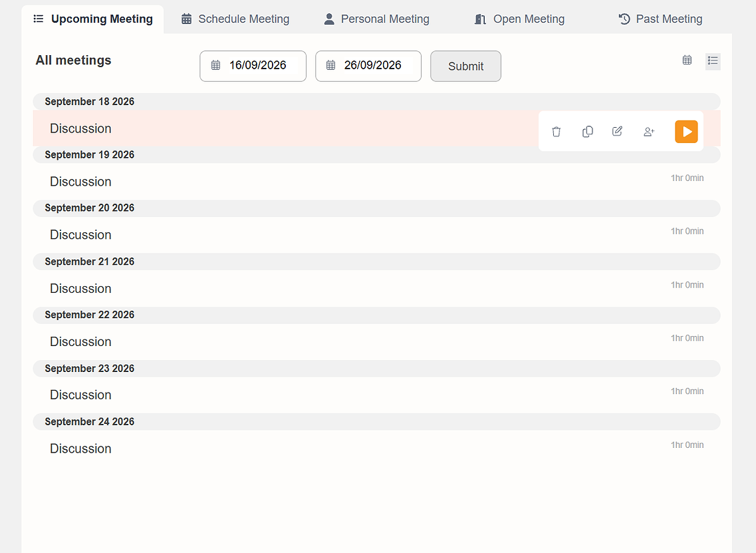The width and height of the screenshot is (756, 553).
Task: Select Discussion meeting under September 23
Action: (80, 395)
